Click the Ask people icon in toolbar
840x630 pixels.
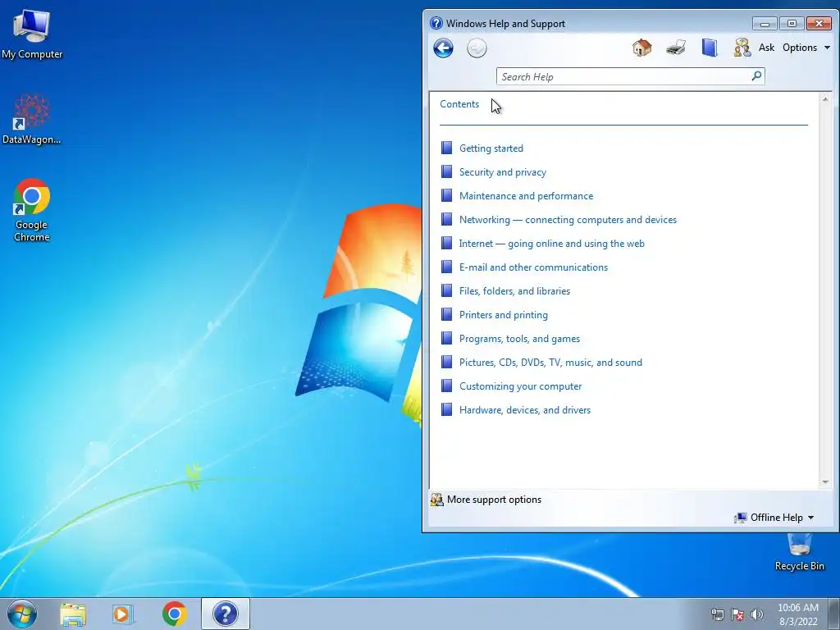pyautogui.click(x=742, y=48)
